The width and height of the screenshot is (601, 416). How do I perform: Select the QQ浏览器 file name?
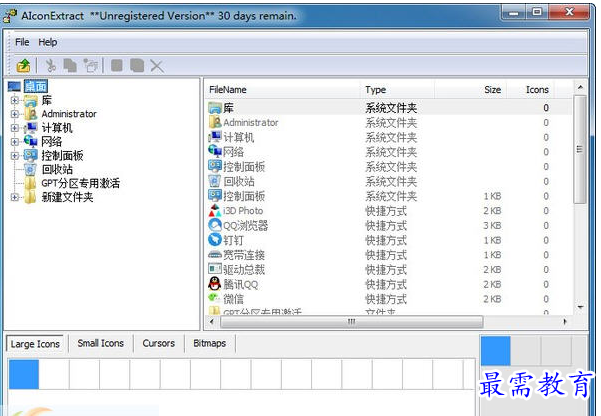coord(246,225)
